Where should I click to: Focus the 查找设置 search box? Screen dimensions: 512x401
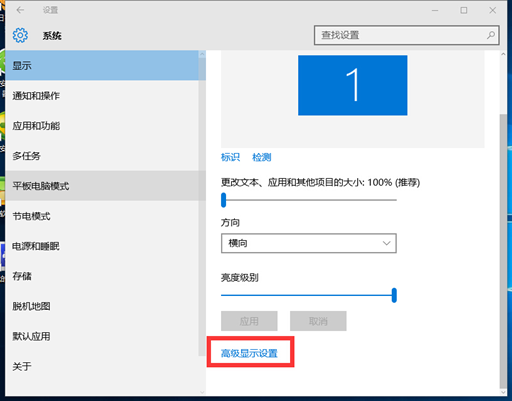[x=406, y=35]
